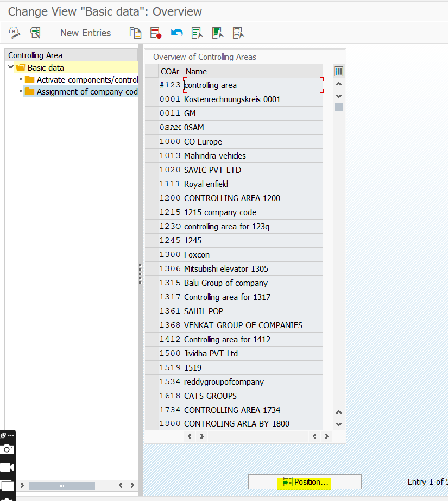Click the New Entries button
This screenshot has width=448, height=501.
86,33
